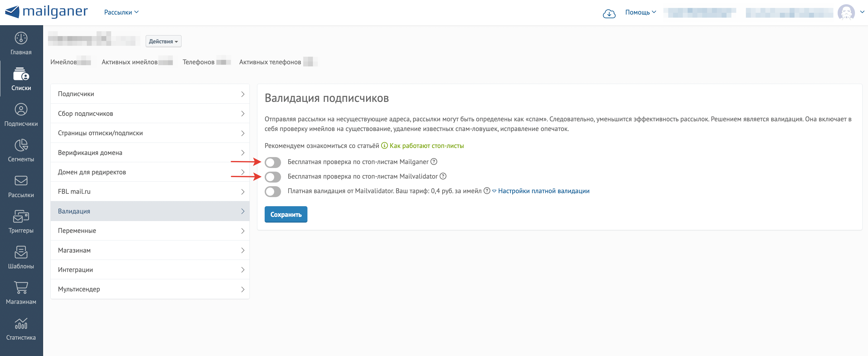Click the user avatar picture
Image resolution: width=868 pixels, height=356 pixels.
[846, 12]
